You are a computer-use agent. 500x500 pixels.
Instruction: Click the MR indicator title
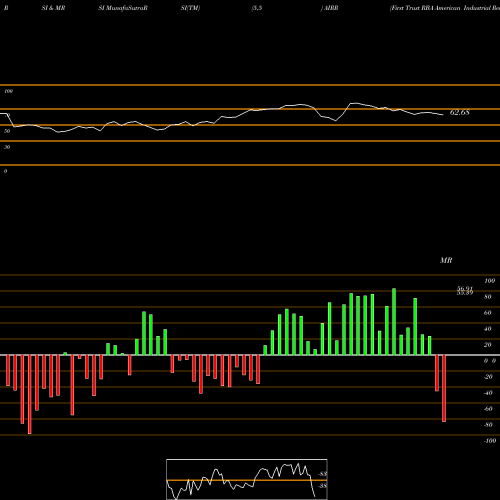446,260
